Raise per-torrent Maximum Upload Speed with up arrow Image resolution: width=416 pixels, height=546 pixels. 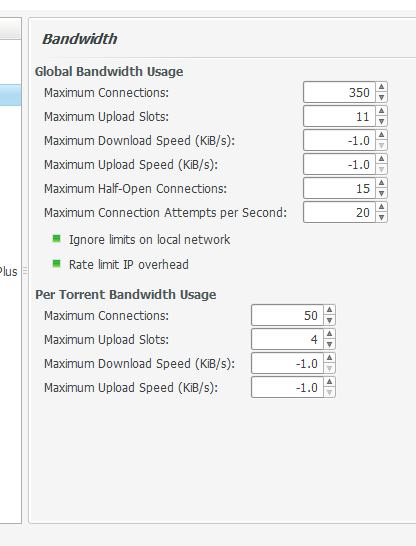329,382
